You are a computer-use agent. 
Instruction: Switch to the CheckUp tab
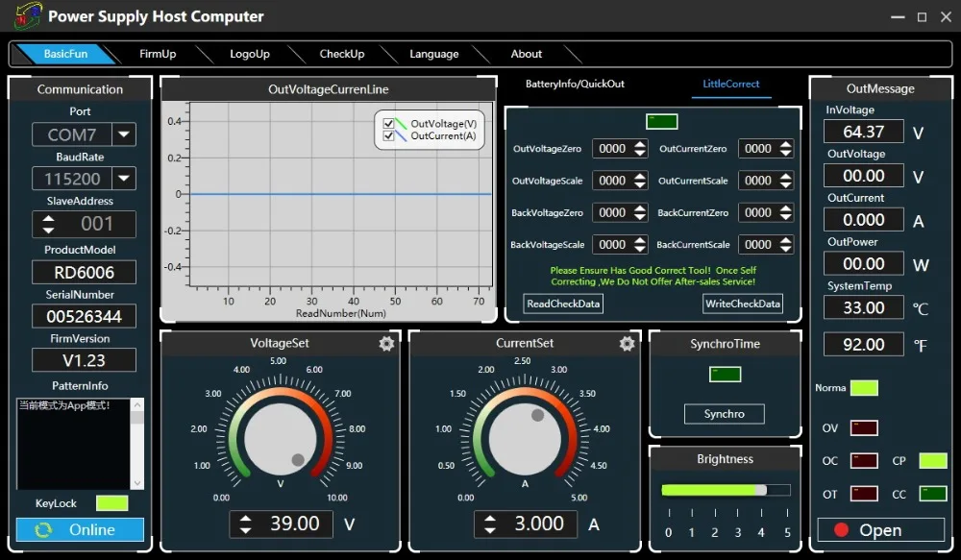coord(342,54)
